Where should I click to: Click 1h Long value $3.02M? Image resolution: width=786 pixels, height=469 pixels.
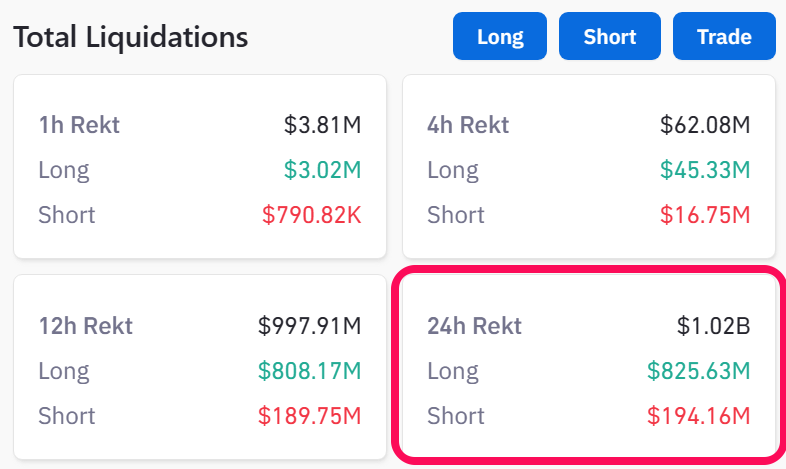[x=322, y=170]
